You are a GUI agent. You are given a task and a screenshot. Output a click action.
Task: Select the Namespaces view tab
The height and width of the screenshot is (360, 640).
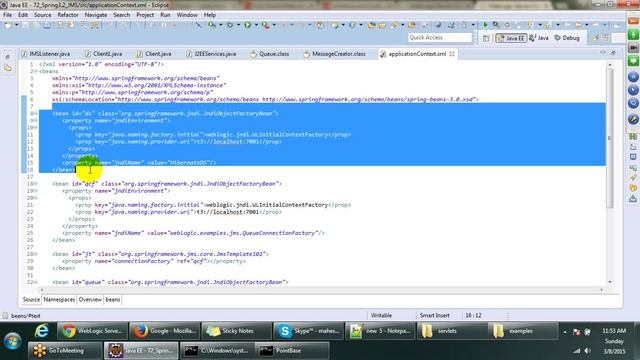click(59, 300)
